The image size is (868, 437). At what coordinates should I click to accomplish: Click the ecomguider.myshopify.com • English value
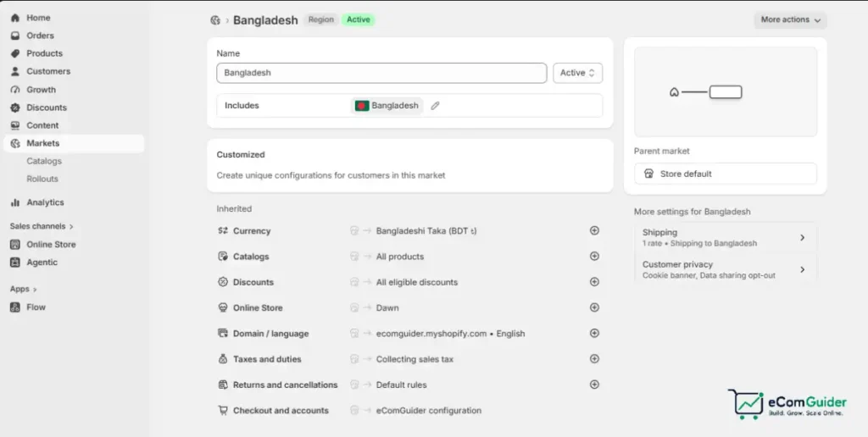(x=451, y=334)
